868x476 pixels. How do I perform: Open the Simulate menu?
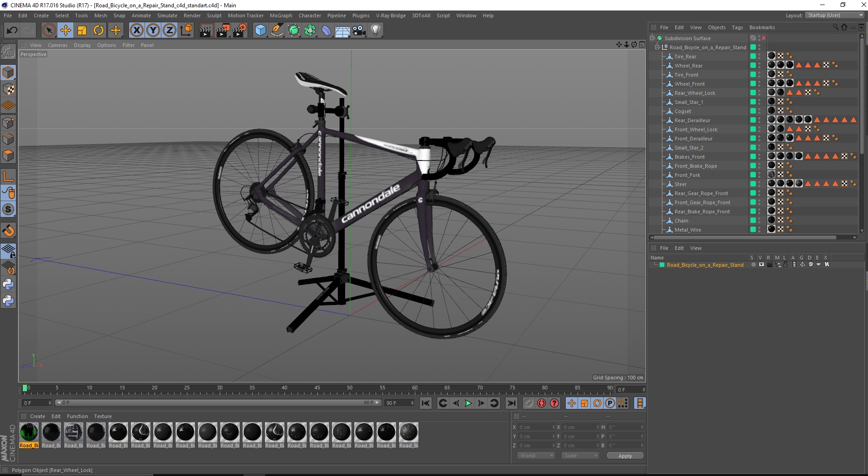(167, 16)
